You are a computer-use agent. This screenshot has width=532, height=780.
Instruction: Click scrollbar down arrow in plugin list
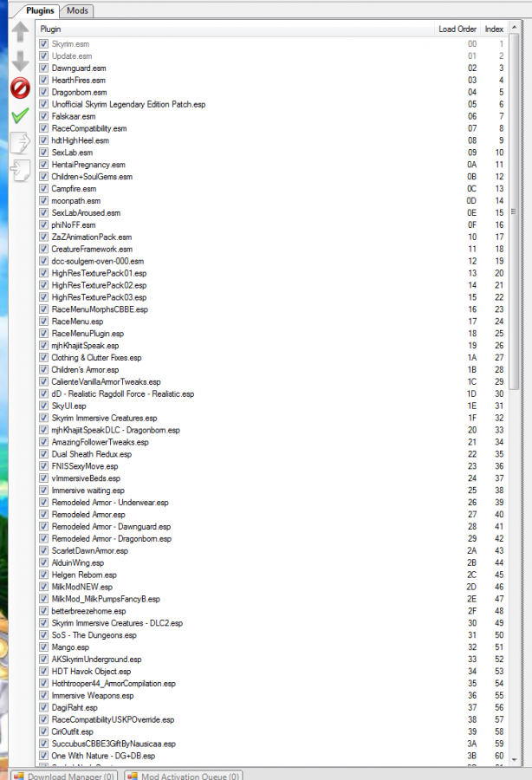[514, 759]
